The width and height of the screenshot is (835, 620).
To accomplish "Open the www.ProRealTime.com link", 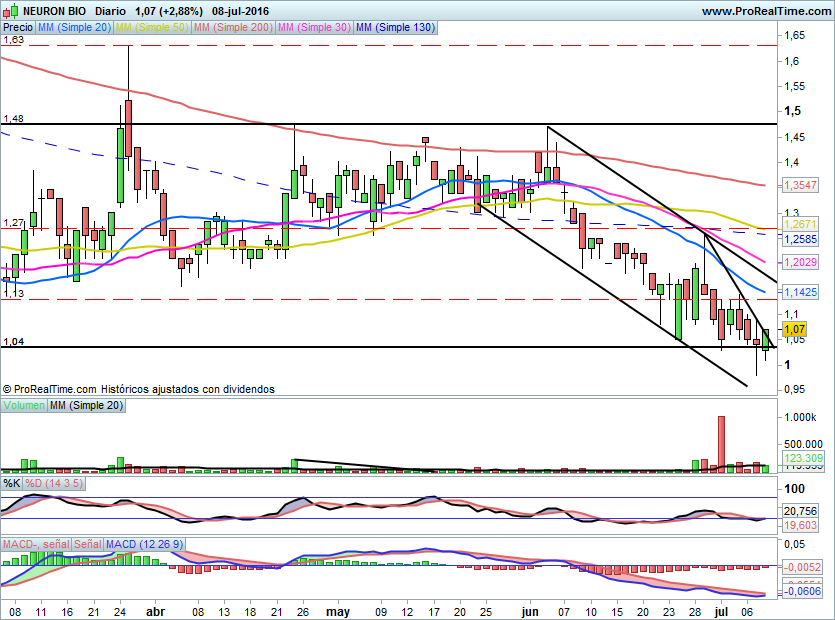I will (x=765, y=11).
